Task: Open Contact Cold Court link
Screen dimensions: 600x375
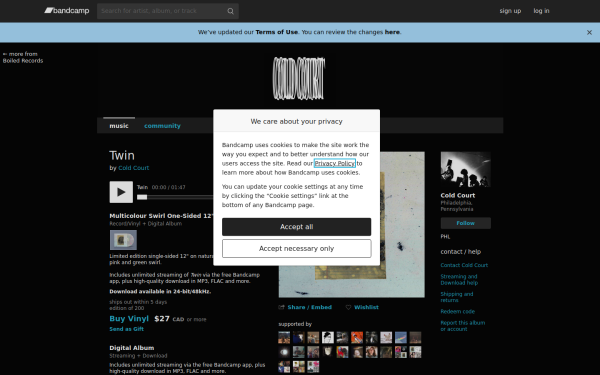Action: tap(464, 265)
